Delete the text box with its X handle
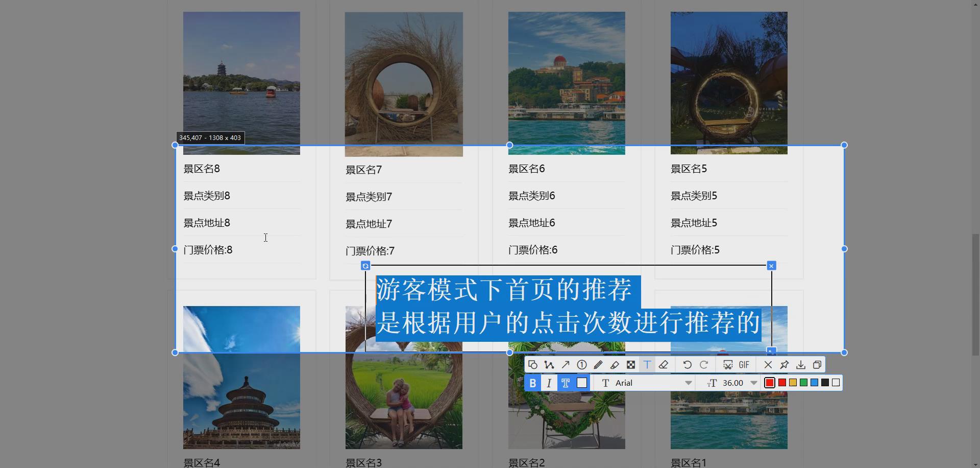Screen dimensions: 980x468 coord(771,266)
